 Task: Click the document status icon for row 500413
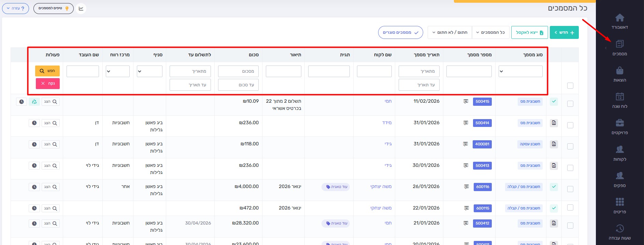coord(554,165)
